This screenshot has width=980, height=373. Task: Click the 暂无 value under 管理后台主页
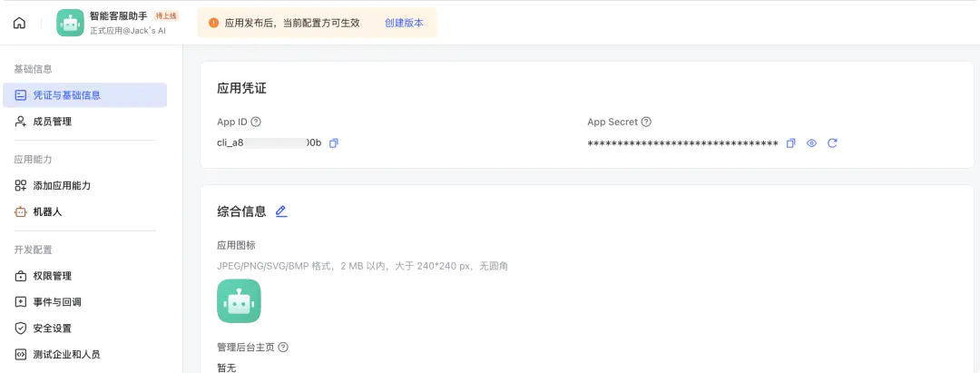[226, 368]
